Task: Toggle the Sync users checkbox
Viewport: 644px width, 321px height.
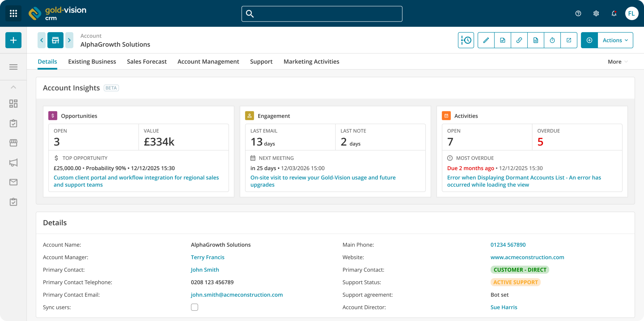Action: coord(194,307)
